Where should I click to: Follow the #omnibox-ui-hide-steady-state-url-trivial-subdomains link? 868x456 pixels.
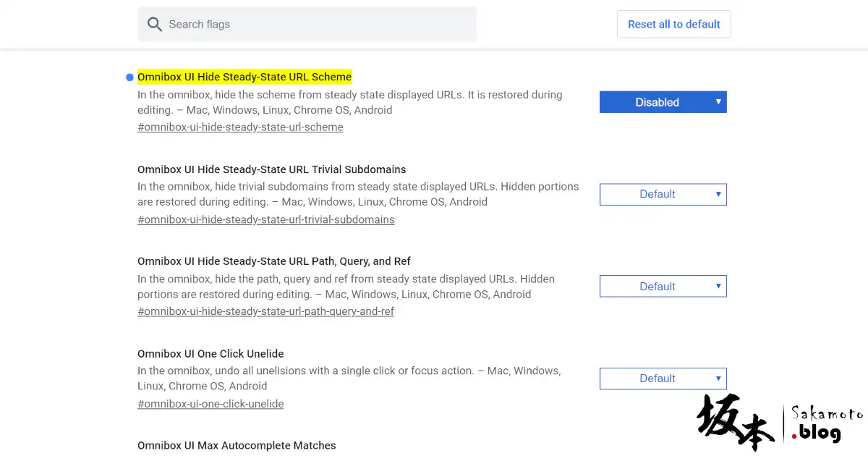tap(266, 219)
